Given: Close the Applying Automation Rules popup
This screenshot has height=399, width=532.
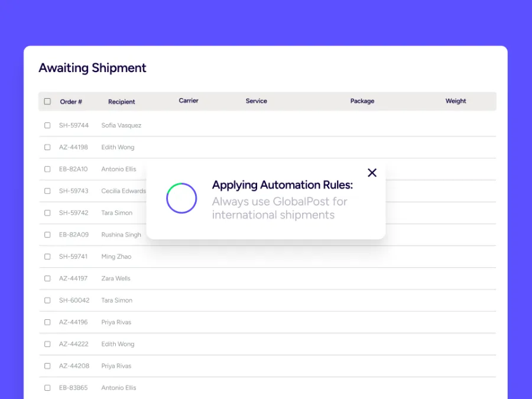Looking at the screenshot, I should pyautogui.click(x=372, y=173).
